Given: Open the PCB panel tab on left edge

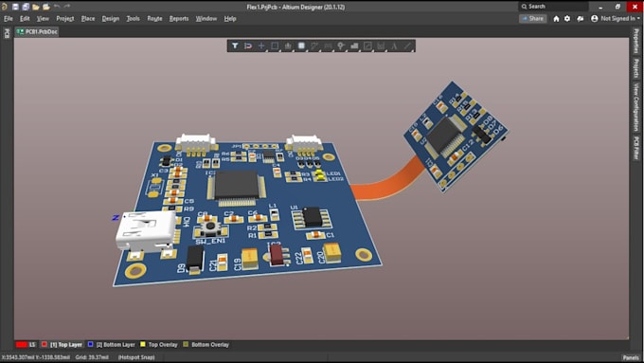Looking at the screenshot, I should click(x=7, y=33).
